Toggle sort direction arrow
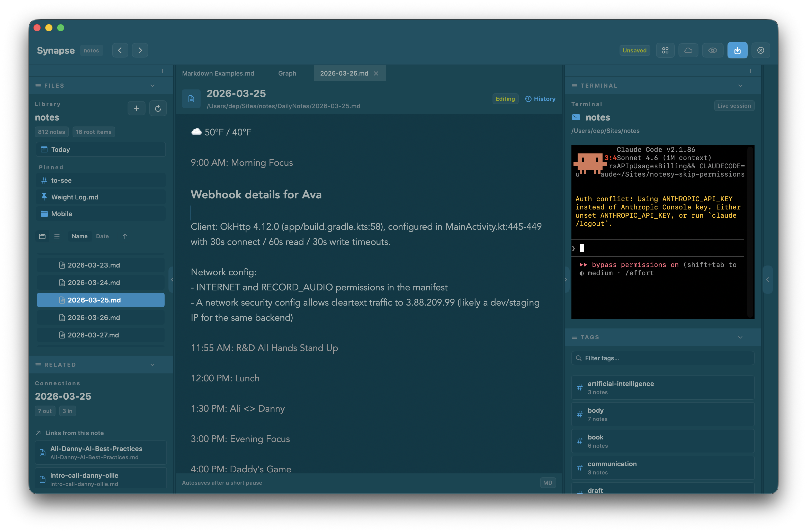The image size is (807, 532). (x=124, y=236)
